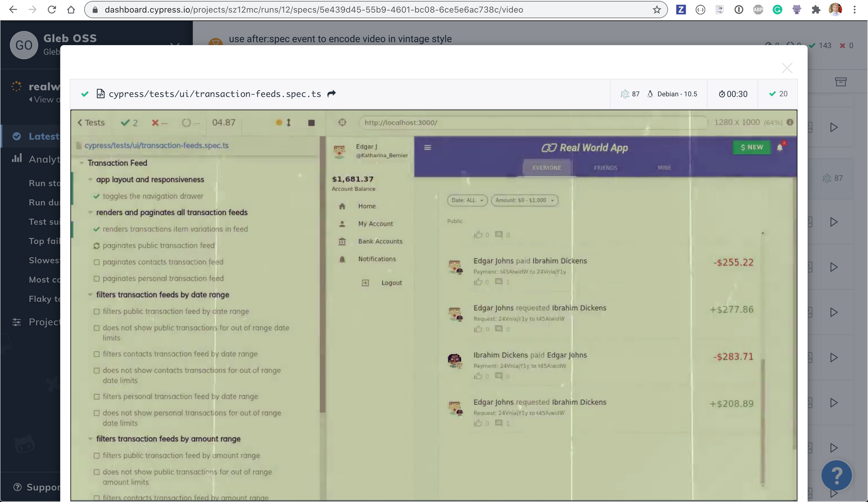The width and height of the screenshot is (868, 502).
Task: Click the transaction-feeds.spec.ts file link
Action: (156, 145)
